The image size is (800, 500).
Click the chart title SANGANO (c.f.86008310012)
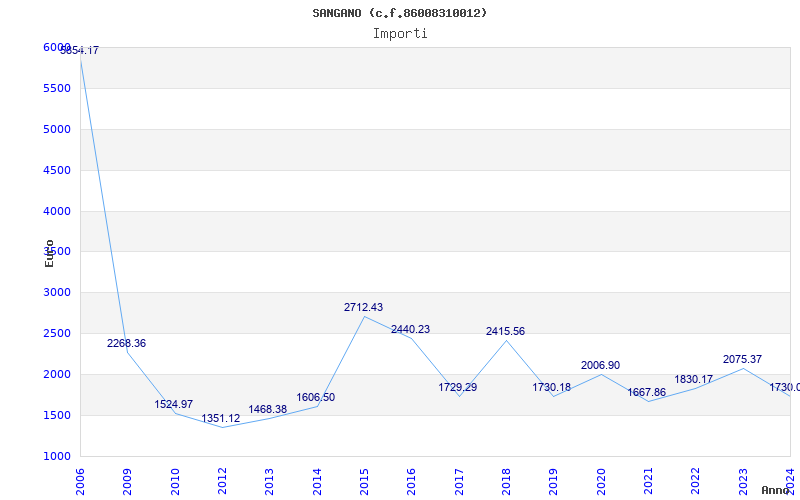tap(399, 13)
